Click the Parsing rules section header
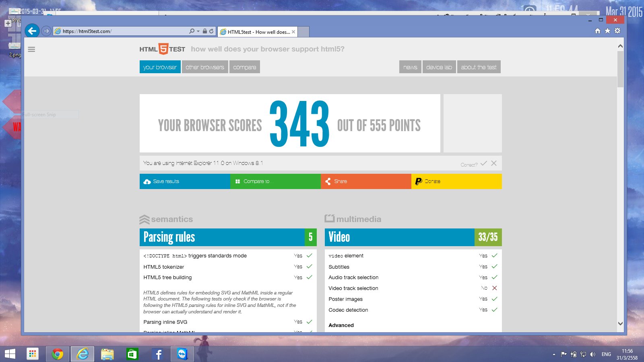Image resolution: width=644 pixels, height=362 pixels. 228,237
